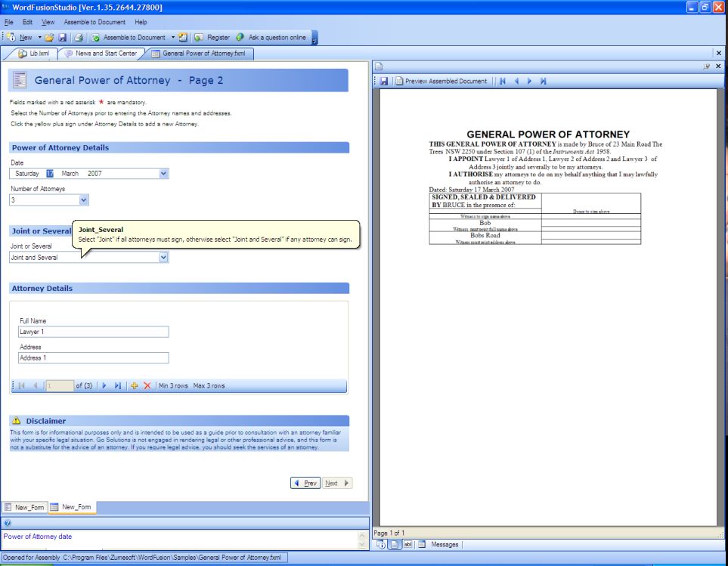Click the Next page button
The width and height of the screenshot is (728, 566).
pos(337,483)
